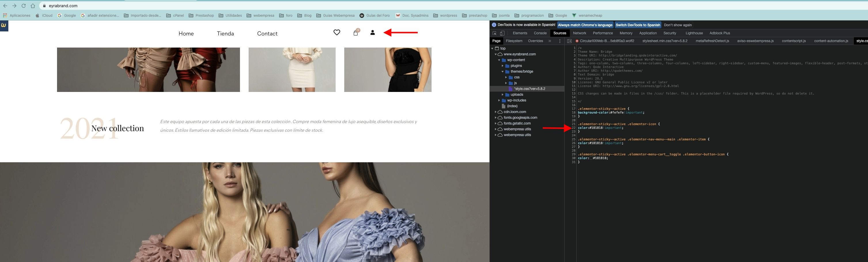Open the Contact menu item
Image resolution: width=868 pixels, height=262 pixels.
(x=267, y=33)
